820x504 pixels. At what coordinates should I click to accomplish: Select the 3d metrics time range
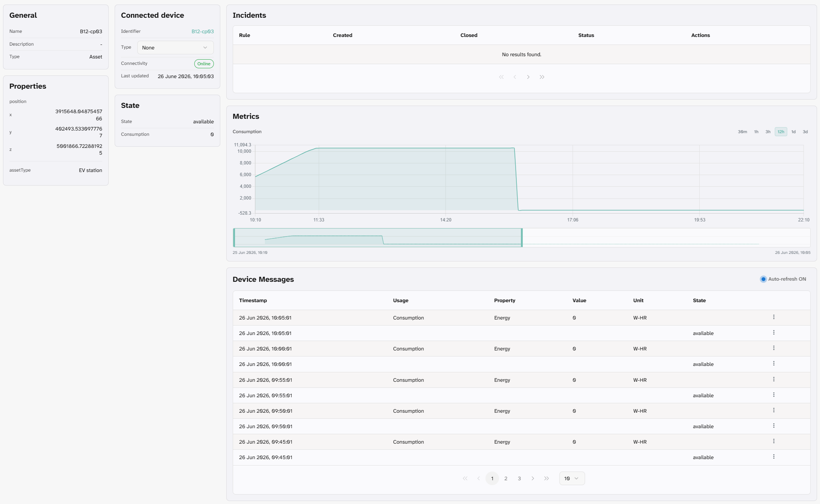tap(805, 132)
